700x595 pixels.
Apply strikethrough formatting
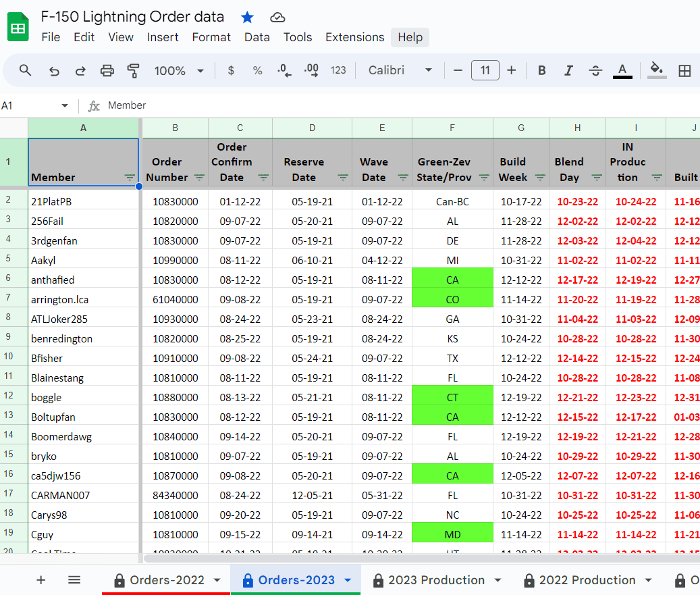point(595,70)
